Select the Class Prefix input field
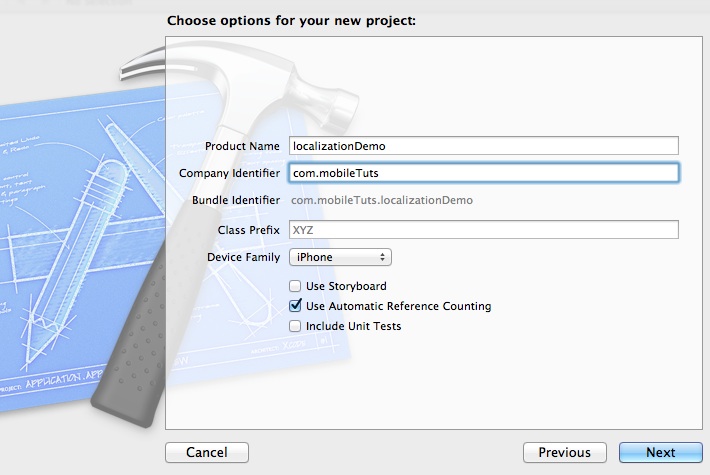The height and width of the screenshot is (475, 710). (483, 230)
